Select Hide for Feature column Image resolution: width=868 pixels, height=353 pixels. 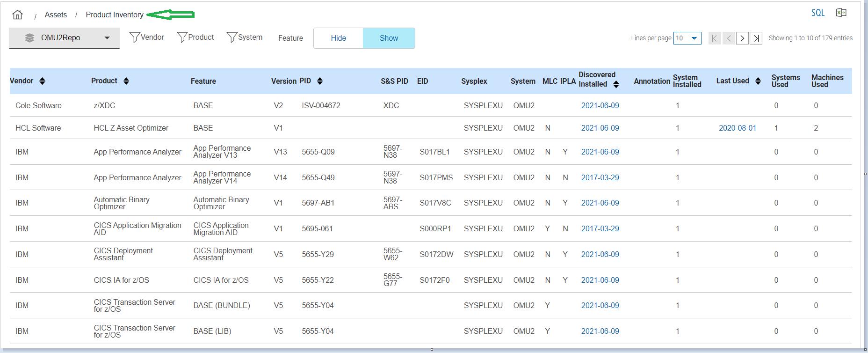tap(338, 38)
